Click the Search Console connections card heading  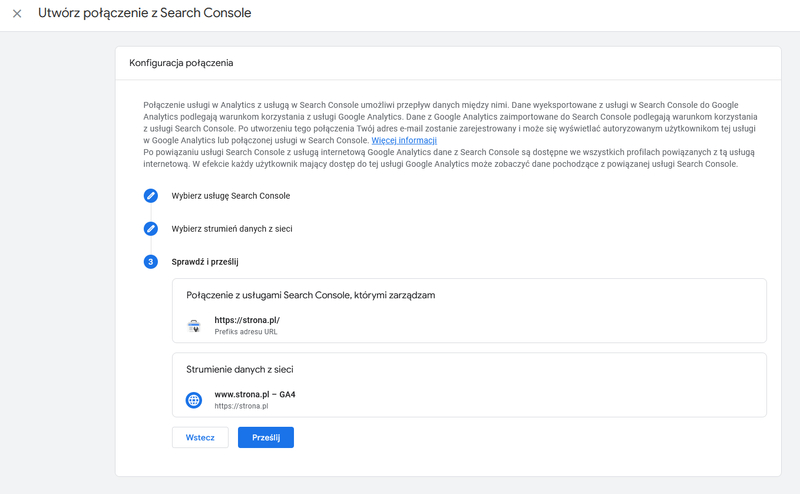pyautogui.click(x=310, y=296)
